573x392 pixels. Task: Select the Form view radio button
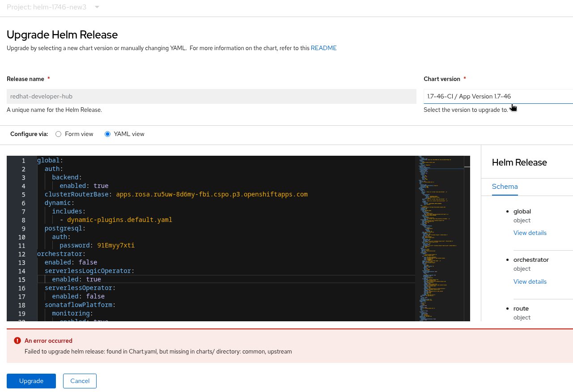[x=59, y=134]
